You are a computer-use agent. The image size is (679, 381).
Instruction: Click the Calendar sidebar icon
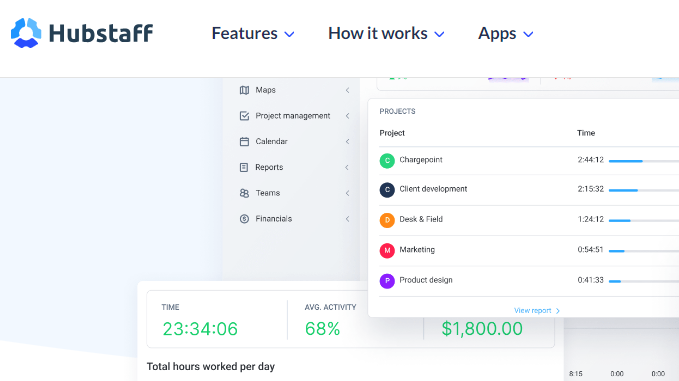(x=244, y=142)
